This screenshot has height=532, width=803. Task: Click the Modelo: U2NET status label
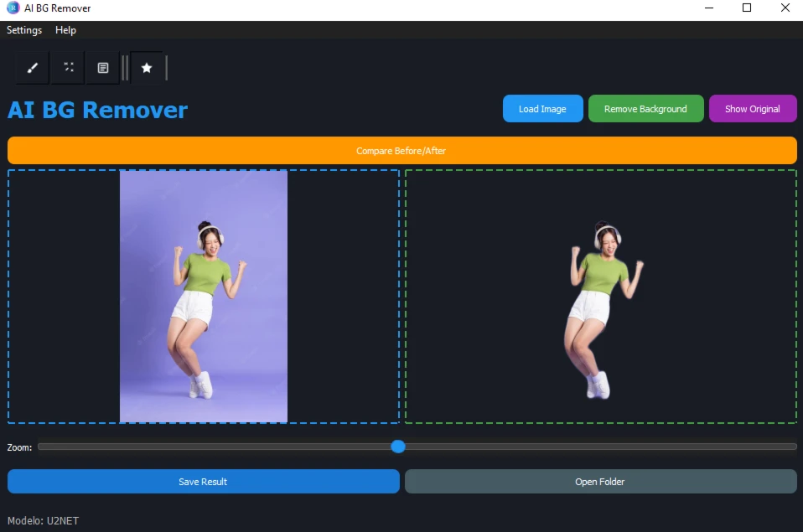point(43,521)
